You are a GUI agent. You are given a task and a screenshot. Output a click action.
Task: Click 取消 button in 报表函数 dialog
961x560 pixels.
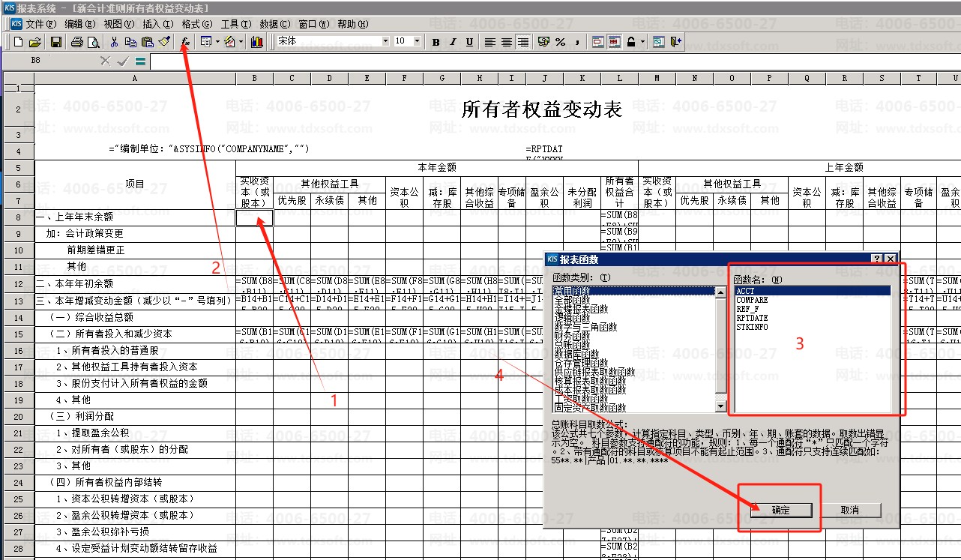pos(849,510)
